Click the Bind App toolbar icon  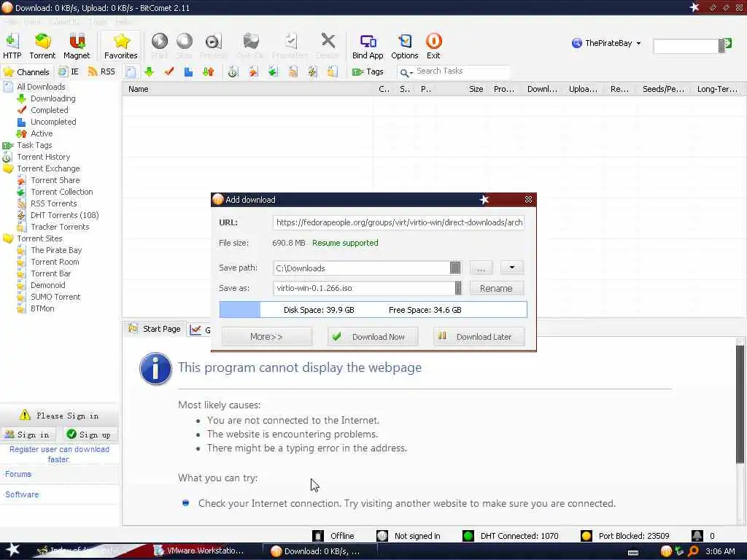tap(368, 46)
